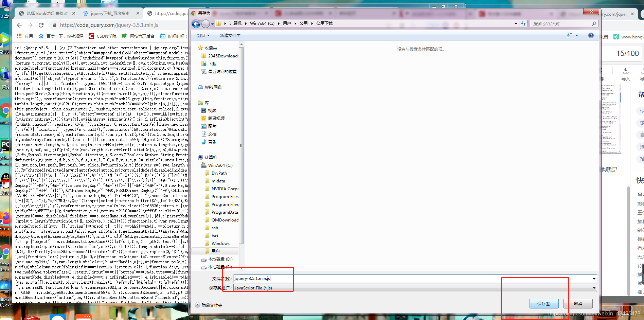Click the 保存(S) button
The image size is (644, 320).
pos(544,304)
